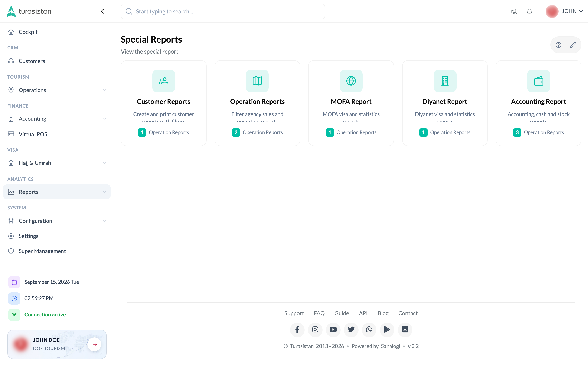Screen dimensions: 588x368
Task: Click the Connection active wifi icon
Action: 14,314
